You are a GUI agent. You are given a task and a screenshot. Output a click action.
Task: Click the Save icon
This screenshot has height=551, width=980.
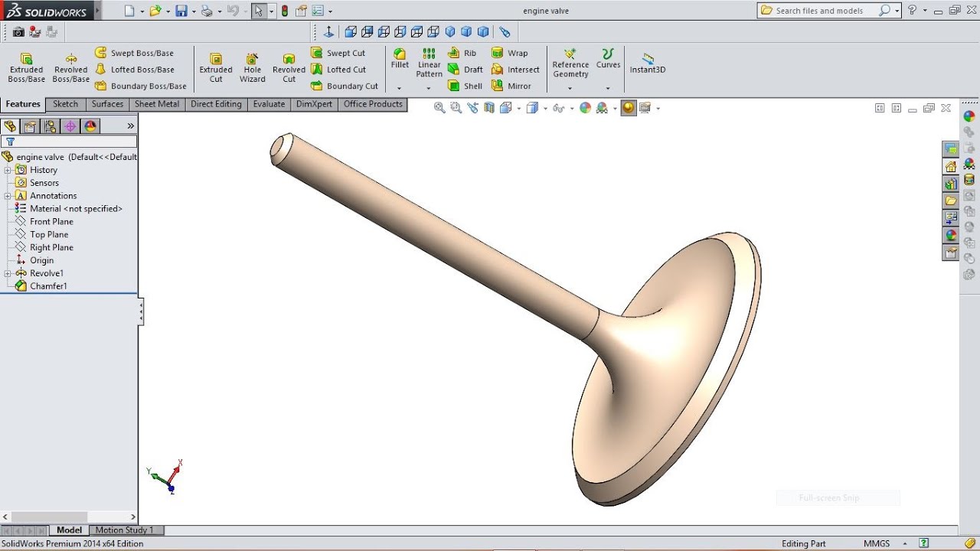tap(181, 11)
